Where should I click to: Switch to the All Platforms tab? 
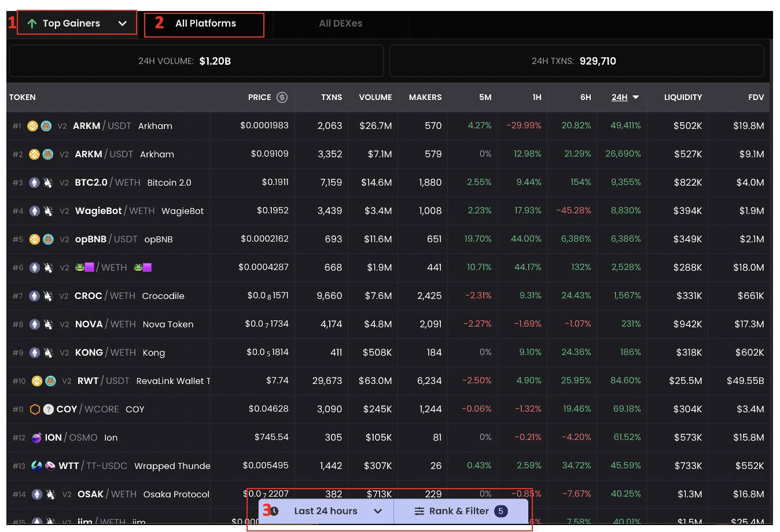tap(205, 24)
